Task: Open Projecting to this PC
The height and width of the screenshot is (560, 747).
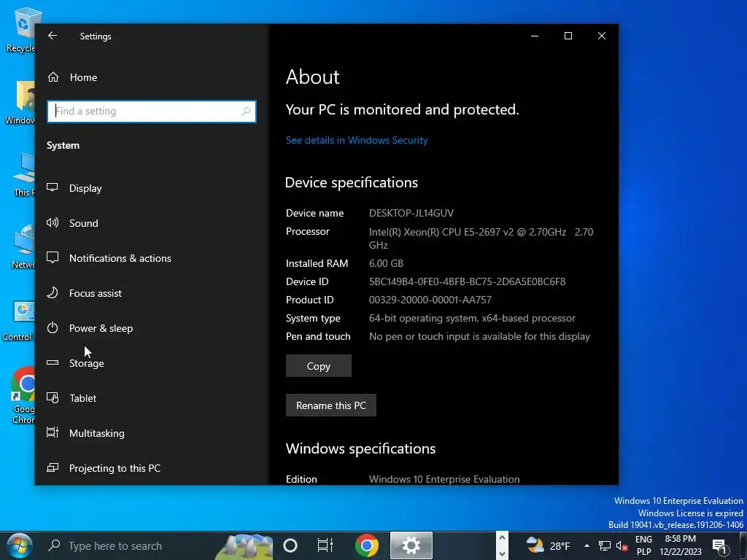Action: pos(151,468)
